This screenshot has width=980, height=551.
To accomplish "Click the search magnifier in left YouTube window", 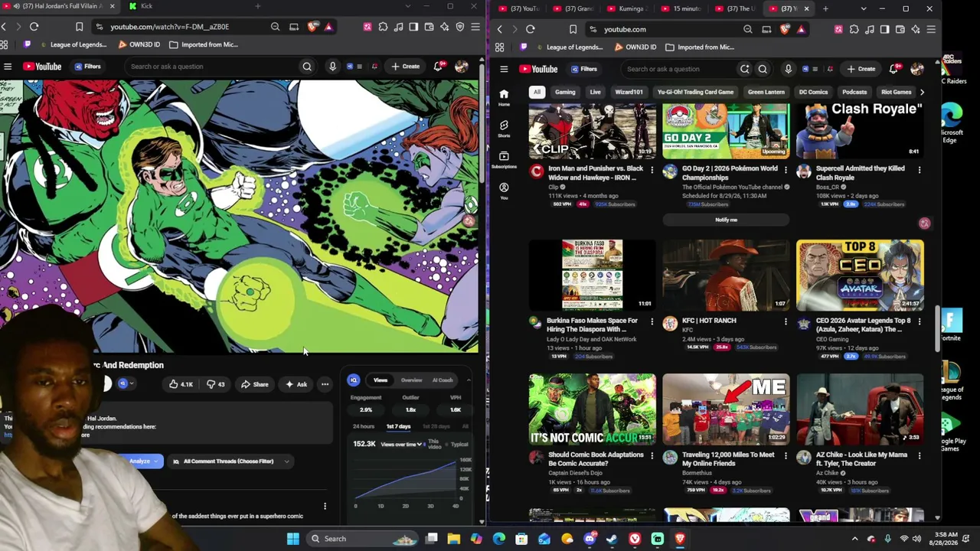I will point(307,67).
